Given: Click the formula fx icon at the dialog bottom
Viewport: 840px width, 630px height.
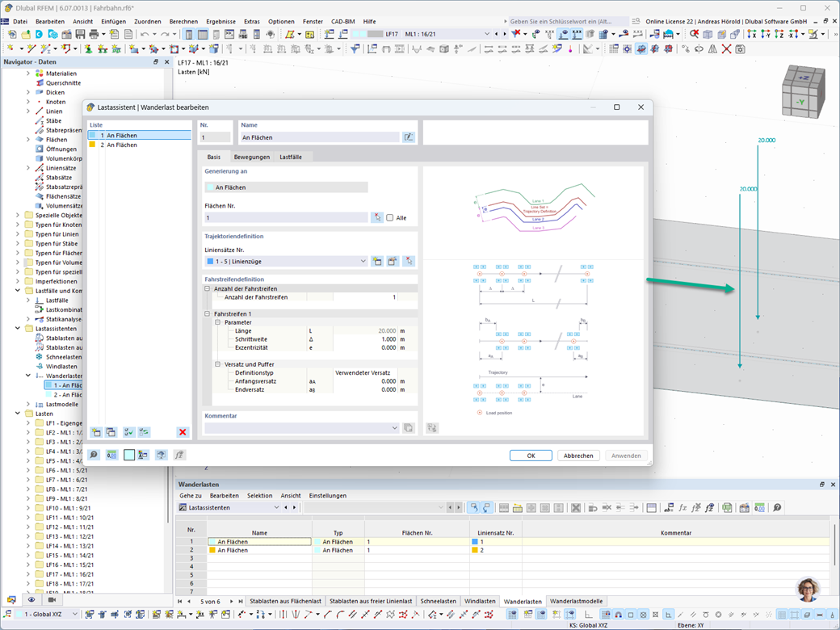Looking at the screenshot, I should tap(179, 455).
